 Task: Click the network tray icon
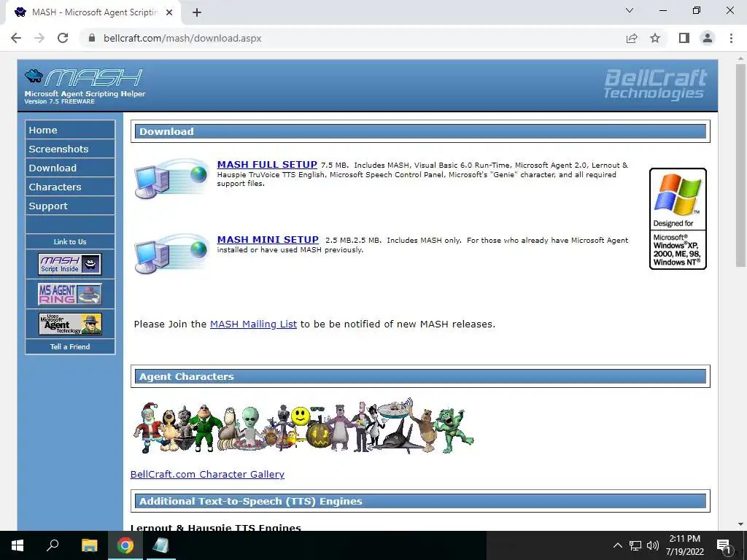click(x=635, y=545)
